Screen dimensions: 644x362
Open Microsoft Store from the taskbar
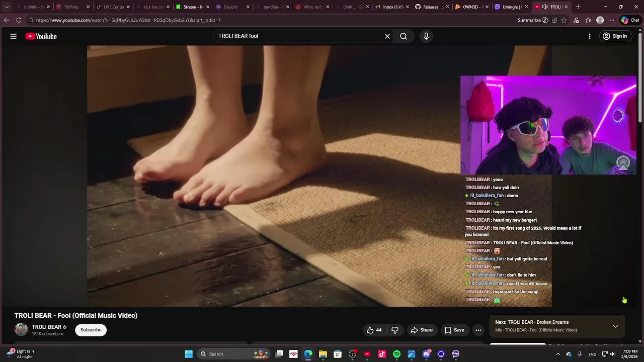338,354
